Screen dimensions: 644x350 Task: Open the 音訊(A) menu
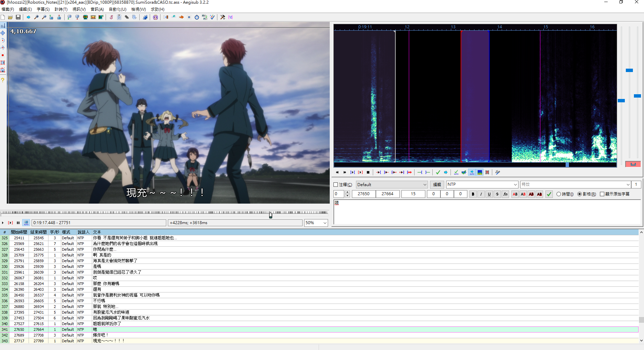(97, 9)
